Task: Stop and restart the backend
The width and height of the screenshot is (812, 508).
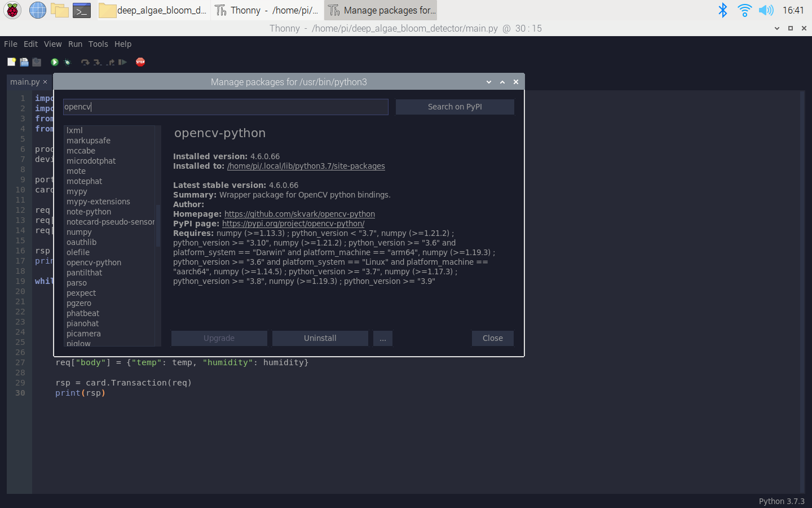Action: [x=140, y=62]
